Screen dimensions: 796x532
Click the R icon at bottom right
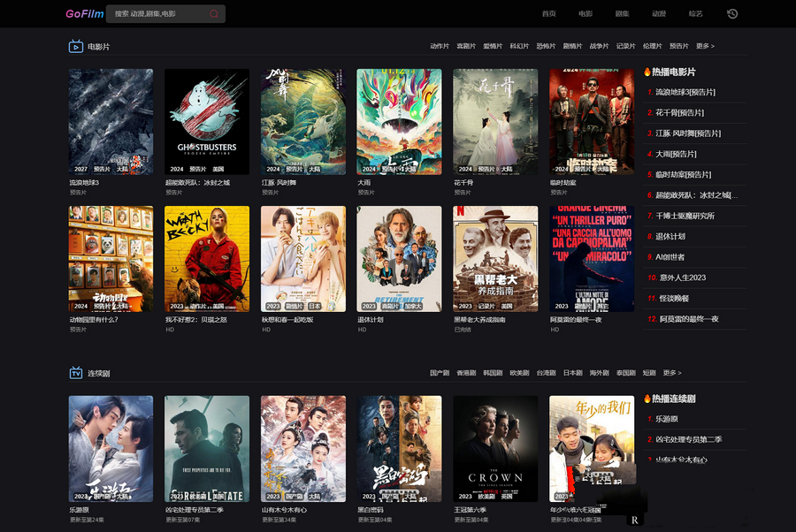634,520
